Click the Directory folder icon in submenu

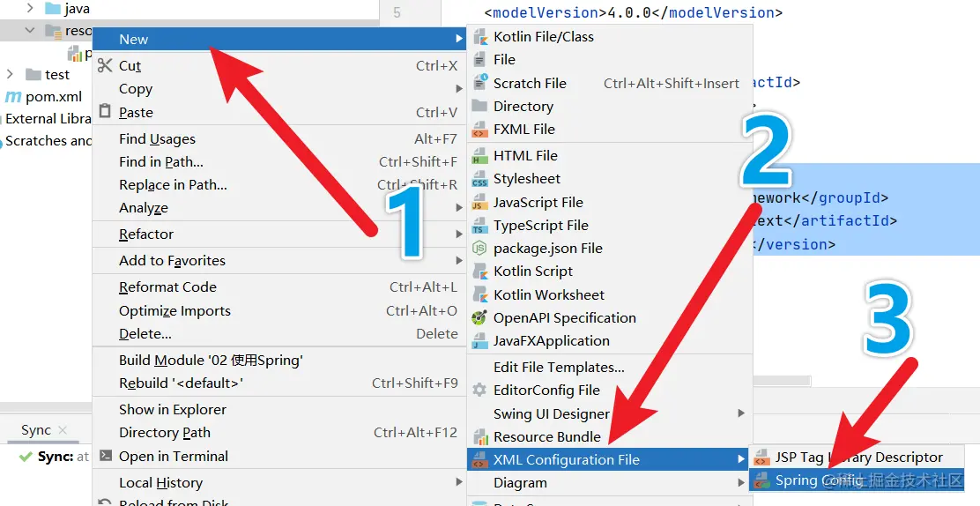tap(479, 106)
